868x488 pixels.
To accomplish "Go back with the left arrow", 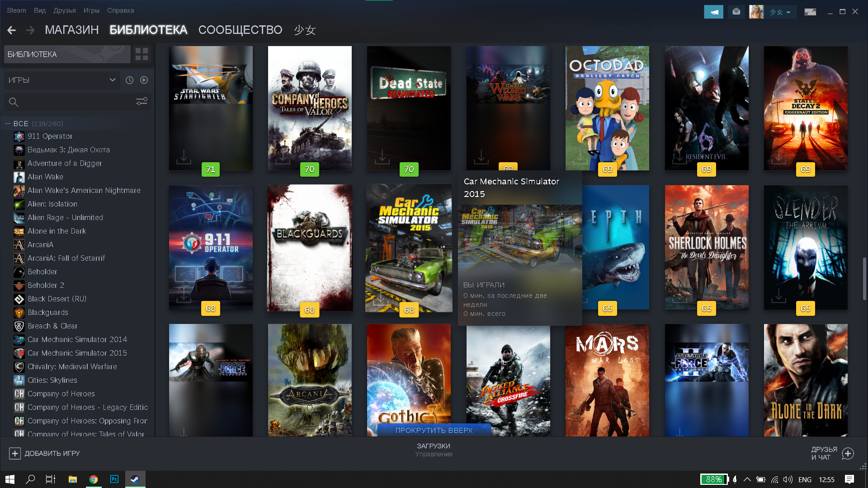I will tap(12, 30).
